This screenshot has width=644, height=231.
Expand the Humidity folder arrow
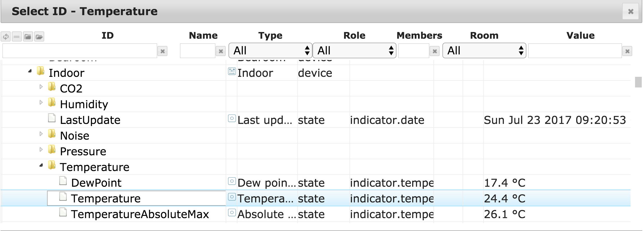(41, 103)
